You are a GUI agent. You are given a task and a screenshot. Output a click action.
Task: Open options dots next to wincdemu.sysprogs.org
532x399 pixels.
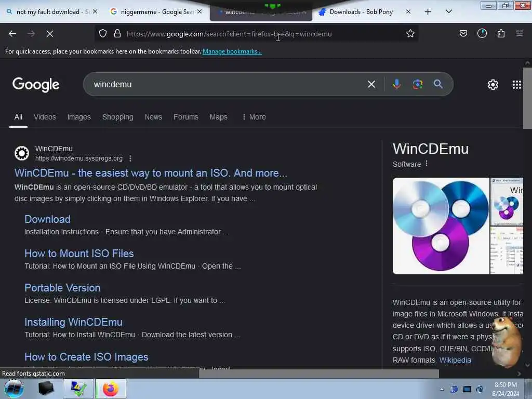[130, 158]
